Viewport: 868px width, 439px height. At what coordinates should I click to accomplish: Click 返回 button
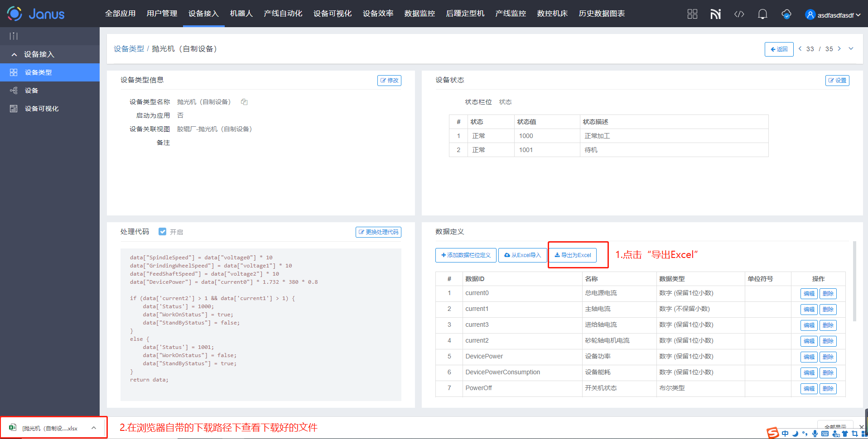click(x=779, y=49)
